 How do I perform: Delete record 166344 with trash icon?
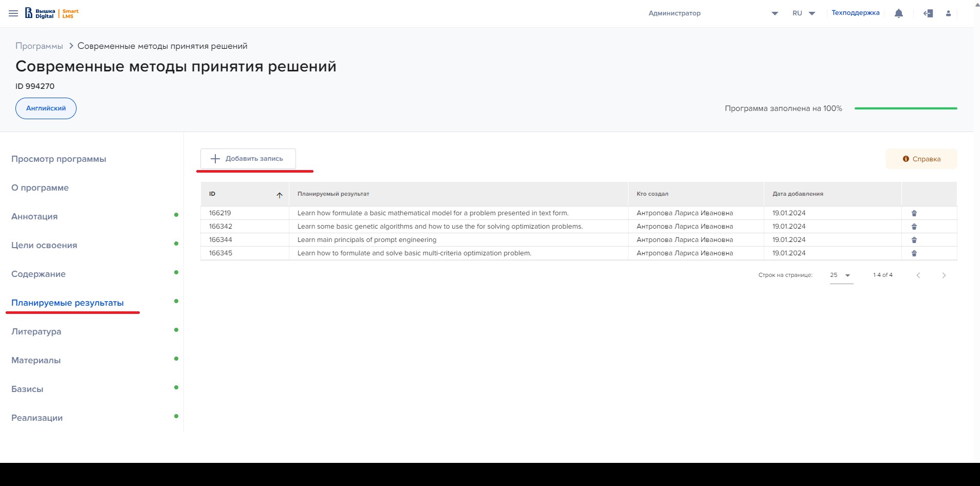tap(914, 240)
